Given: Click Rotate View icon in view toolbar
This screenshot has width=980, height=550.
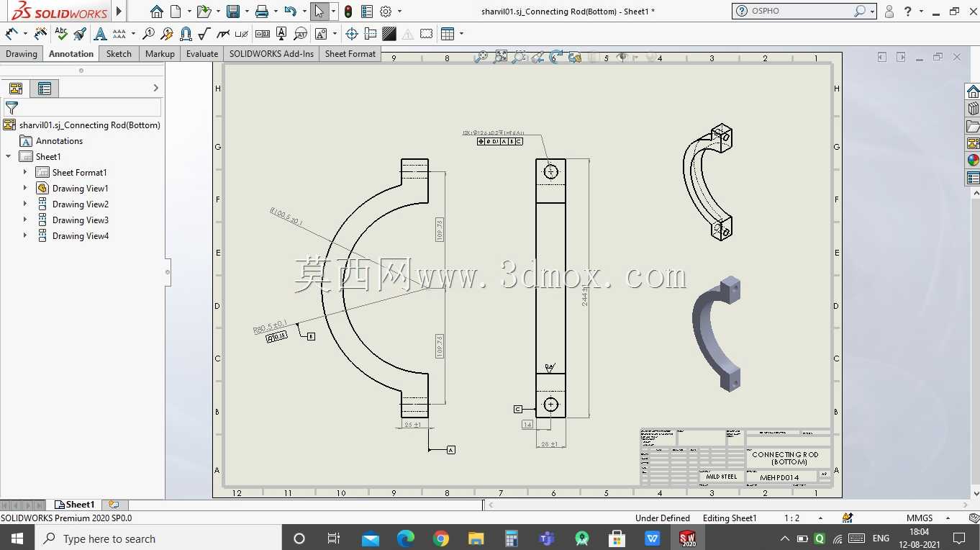Looking at the screenshot, I should click(556, 57).
